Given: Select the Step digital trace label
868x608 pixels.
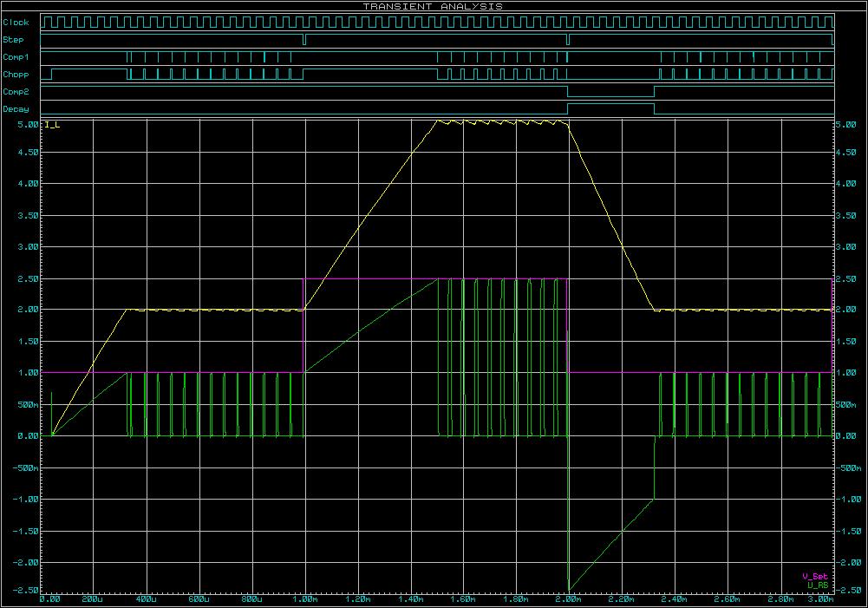Looking at the screenshot, I should 13,39.
